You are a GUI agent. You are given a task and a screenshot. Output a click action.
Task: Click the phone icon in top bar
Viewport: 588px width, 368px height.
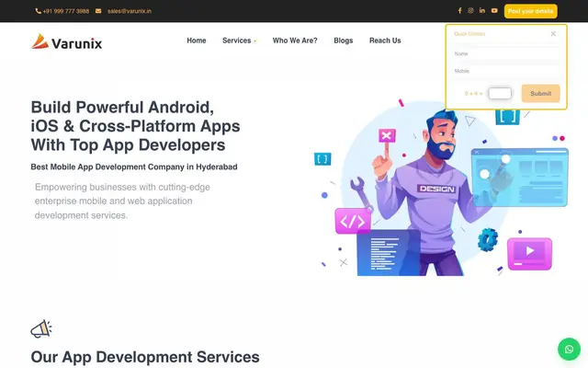click(x=39, y=11)
